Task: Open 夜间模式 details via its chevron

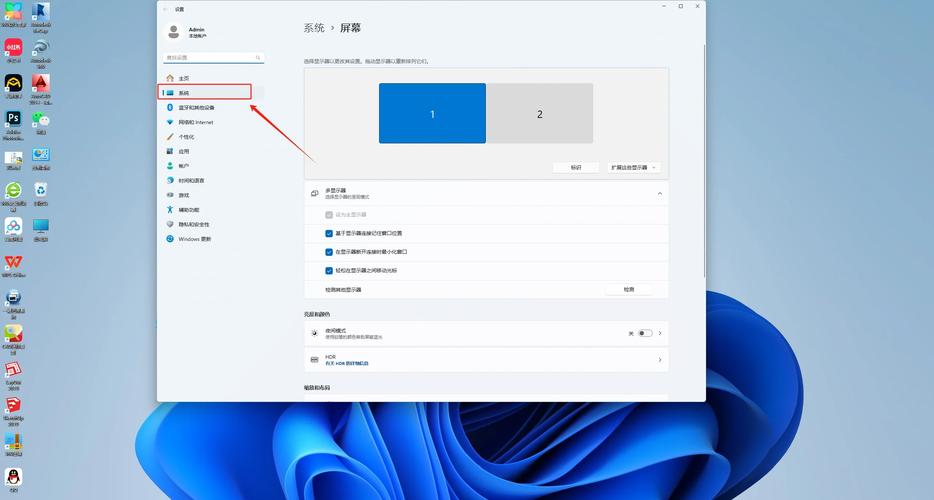Action: click(x=660, y=333)
